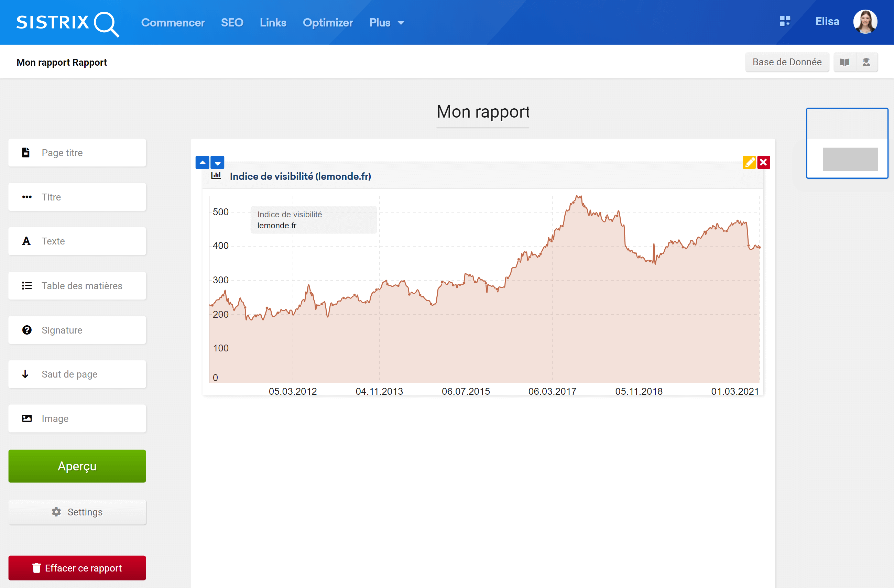
Task: Click the 06.07.2015 axis date label
Action: pos(466,391)
